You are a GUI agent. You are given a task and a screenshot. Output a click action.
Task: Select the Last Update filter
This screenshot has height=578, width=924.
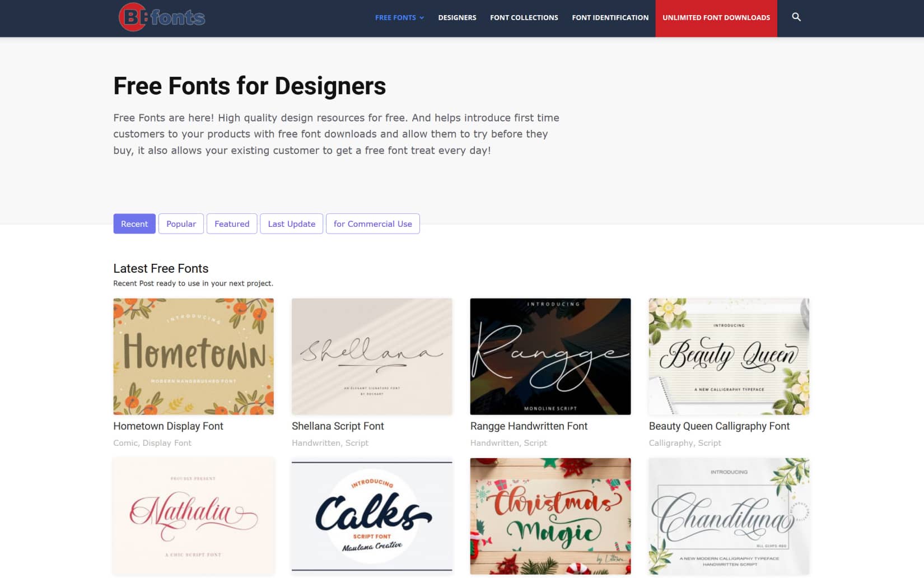pyautogui.click(x=291, y=223)
